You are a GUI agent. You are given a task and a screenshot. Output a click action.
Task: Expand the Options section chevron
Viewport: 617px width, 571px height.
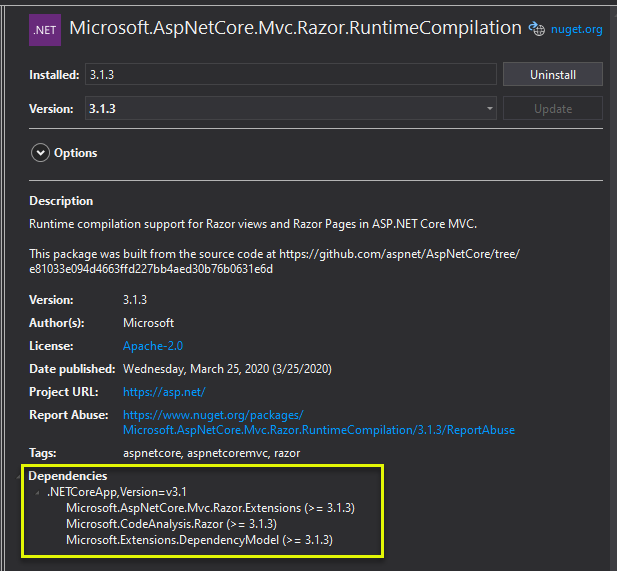pos(40,153)
